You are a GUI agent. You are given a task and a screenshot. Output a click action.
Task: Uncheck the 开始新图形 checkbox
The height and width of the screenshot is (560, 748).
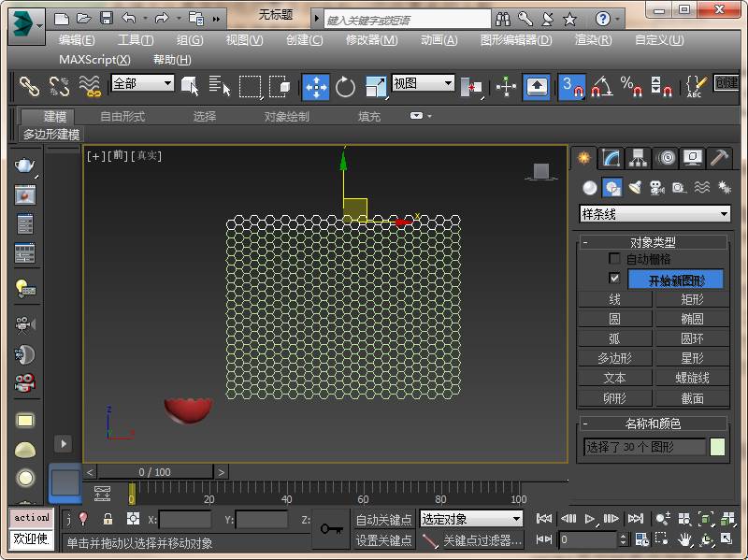(614, 278)
